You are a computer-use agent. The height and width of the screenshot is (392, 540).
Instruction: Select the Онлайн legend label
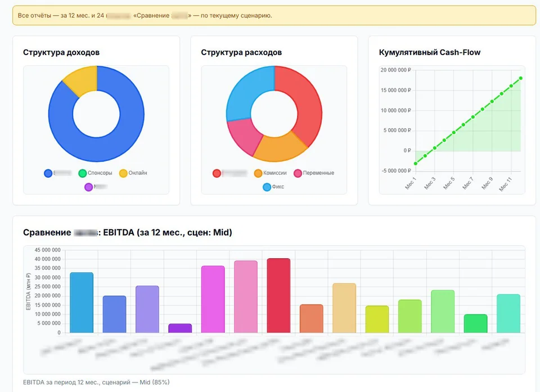[x=138, y=173]
